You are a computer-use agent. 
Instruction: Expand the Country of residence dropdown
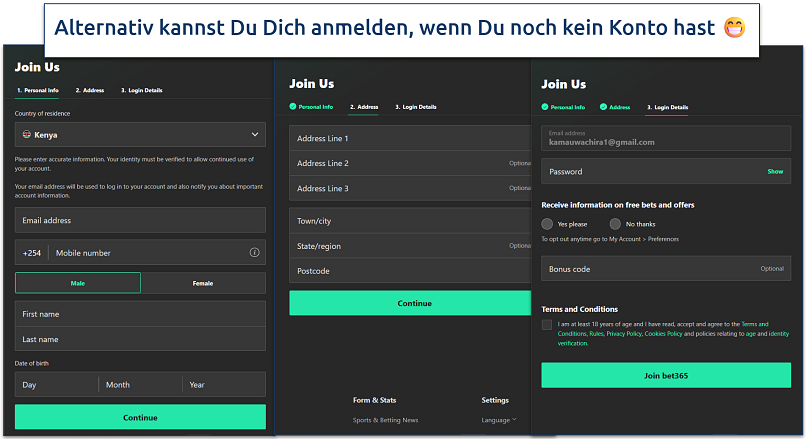click(254, 134)
